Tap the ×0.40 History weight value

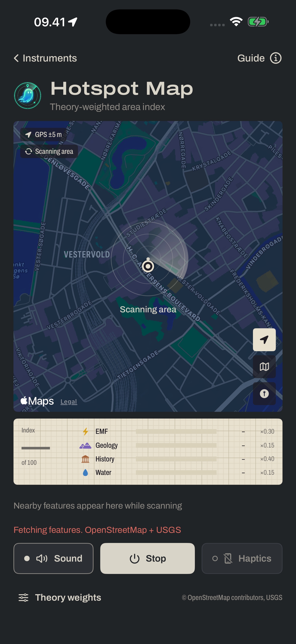point(267,459)
